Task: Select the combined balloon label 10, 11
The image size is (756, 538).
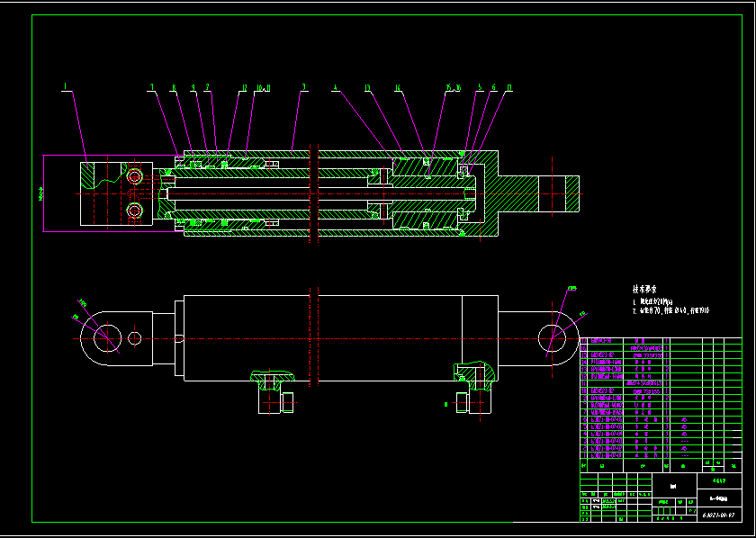Action: coord(263,87)
